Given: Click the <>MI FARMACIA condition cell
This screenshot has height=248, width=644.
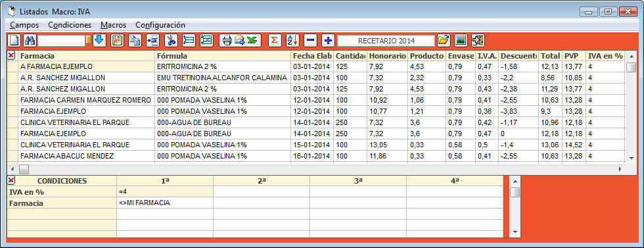Looking at the screenshot, I should [165, 203].
